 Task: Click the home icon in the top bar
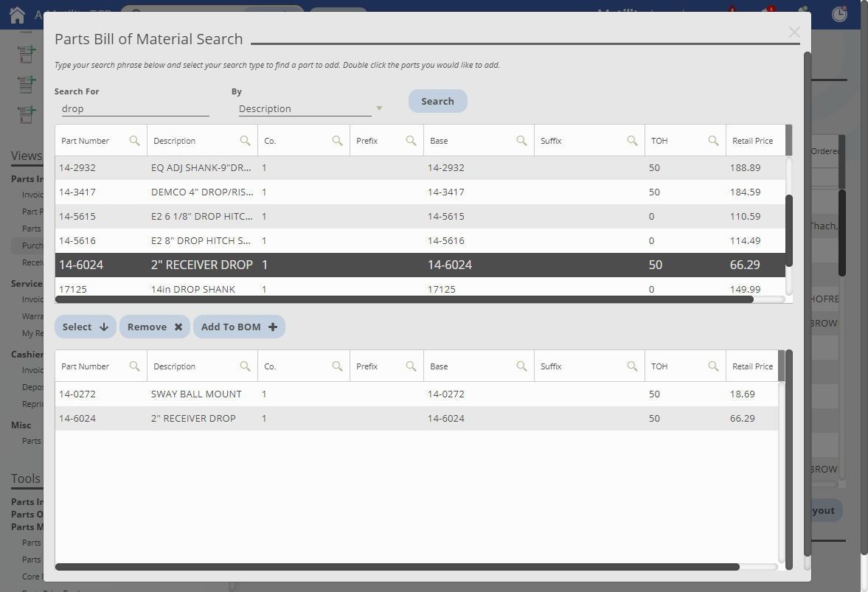(16, 15)
